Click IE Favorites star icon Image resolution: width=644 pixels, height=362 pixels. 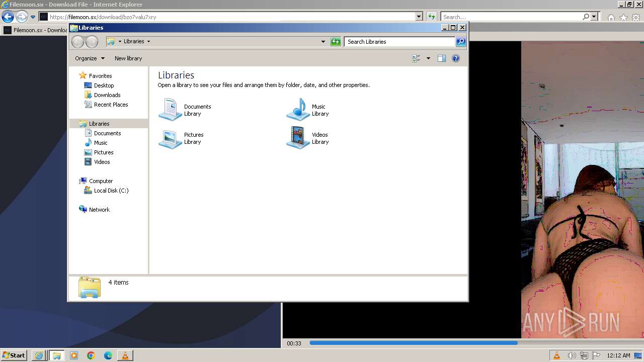tap(623, 18)
